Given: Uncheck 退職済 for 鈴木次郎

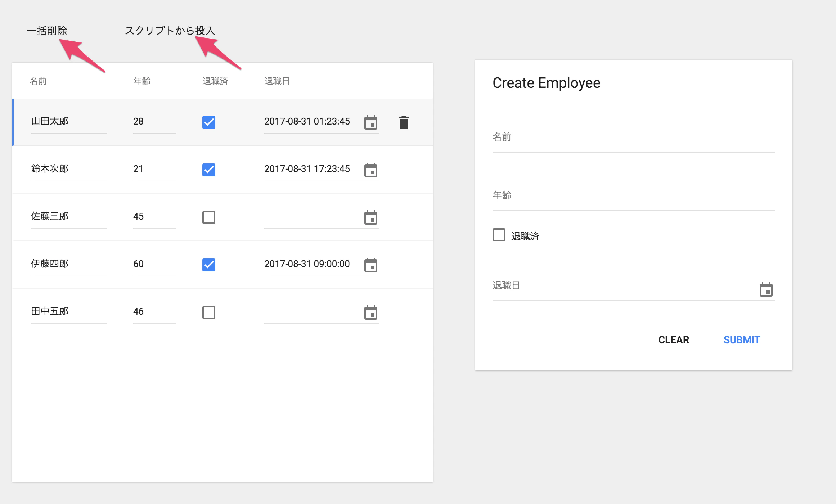Looking at the screenshot, I should coord(209,170).
